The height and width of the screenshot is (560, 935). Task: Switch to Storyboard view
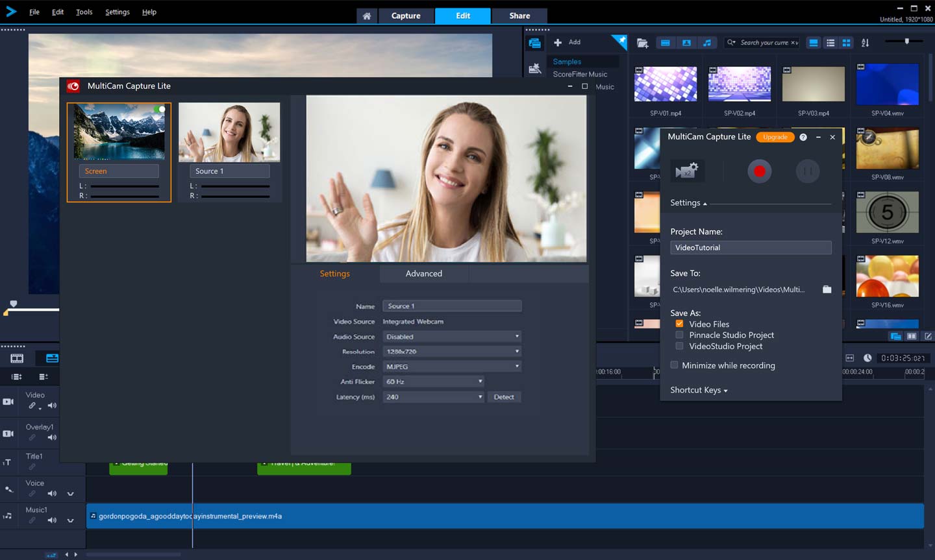pyautogui.click(x=17, y=358)
